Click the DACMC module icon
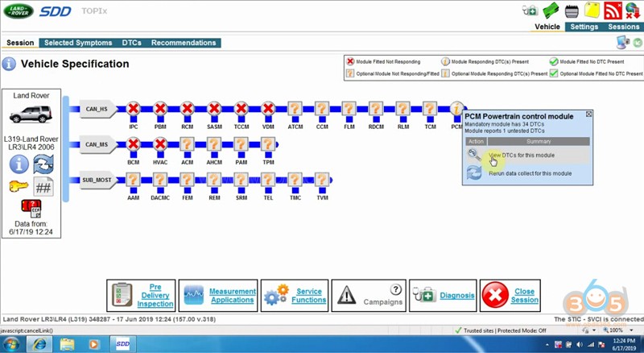This screenshot has height=353, width=644. point(160,180)
